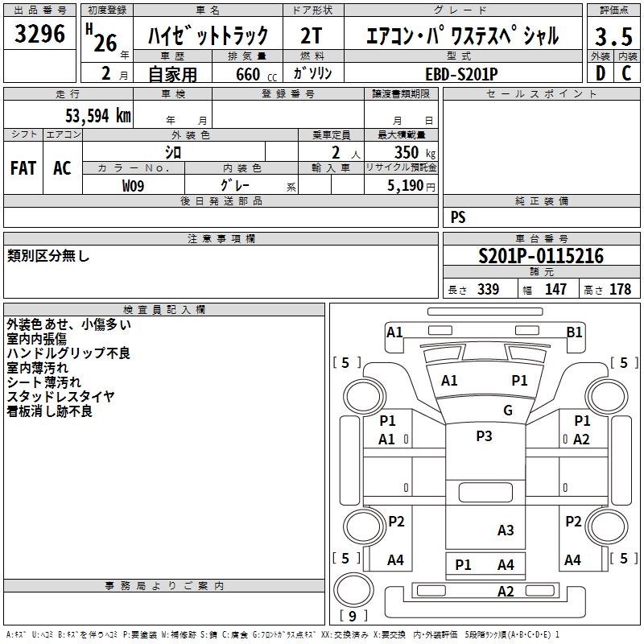Select the G mark on the windshield

point(507,411)
